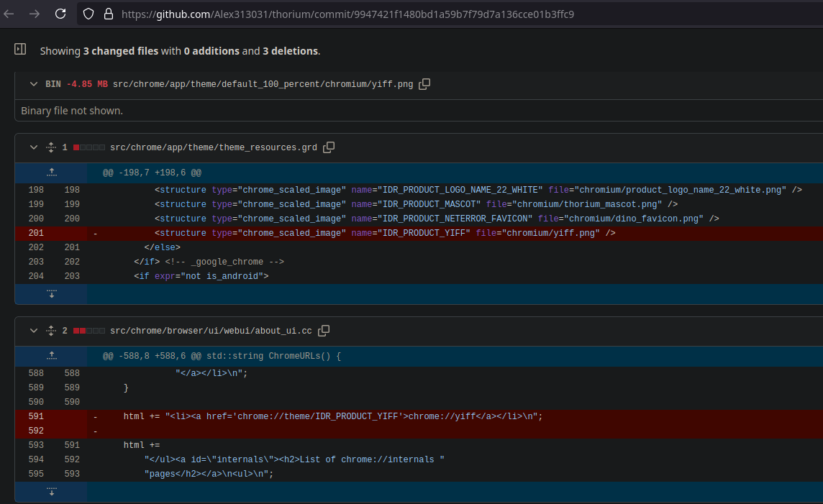Copy the about_ui.cc file path

pyautogui.click(x=324, y=331)
